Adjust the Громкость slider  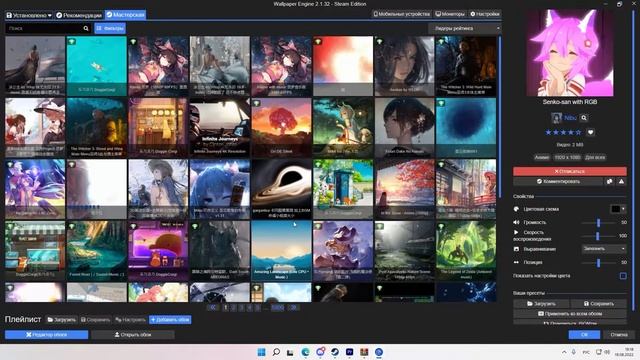(598, 222)
